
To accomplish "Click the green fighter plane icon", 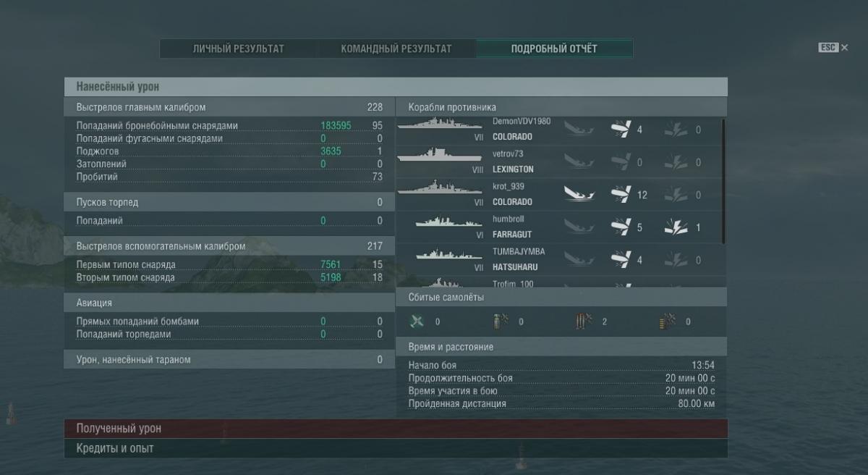I will point(417,321).
